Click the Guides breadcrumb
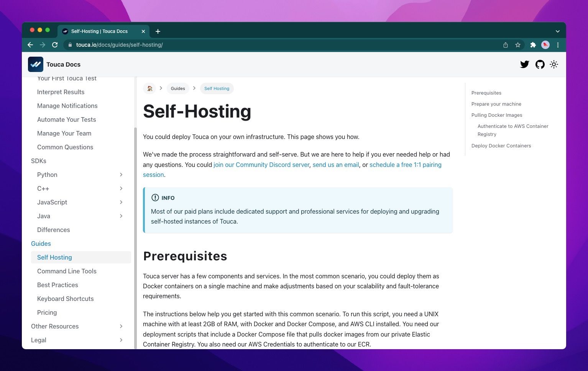This screenshot has height=371, width=588. 178,88
